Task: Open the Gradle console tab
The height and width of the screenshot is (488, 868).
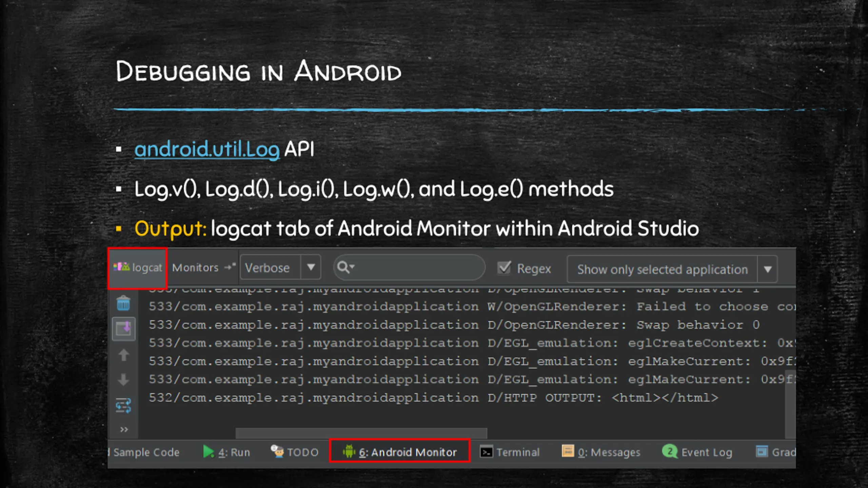Action: click(x=776, y=452)
